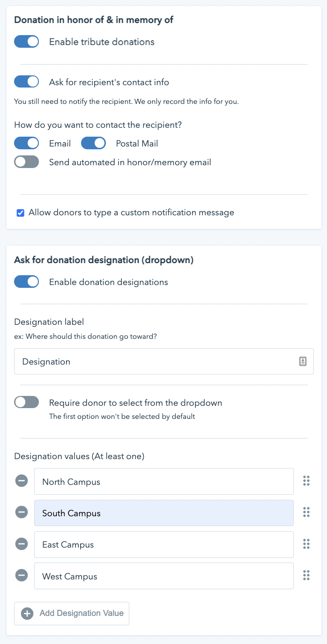The width and height of the screenshot is (327, 644).
Task: Toggle Postal Mail contact option
Action: point(93,143)
